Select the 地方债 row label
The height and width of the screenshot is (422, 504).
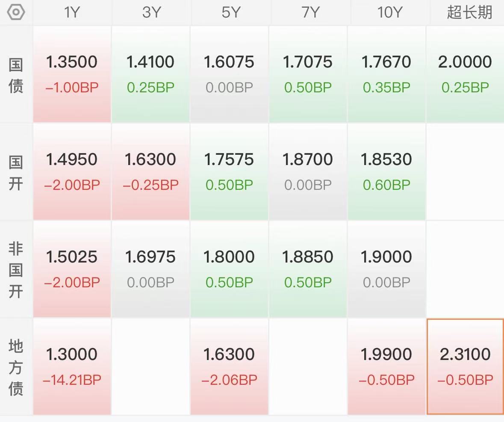(x=16, y=367)
